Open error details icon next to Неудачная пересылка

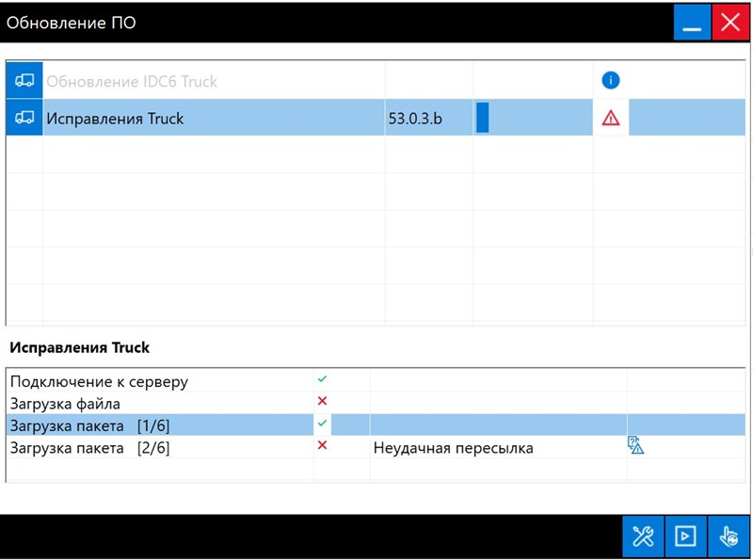point(636,447)
